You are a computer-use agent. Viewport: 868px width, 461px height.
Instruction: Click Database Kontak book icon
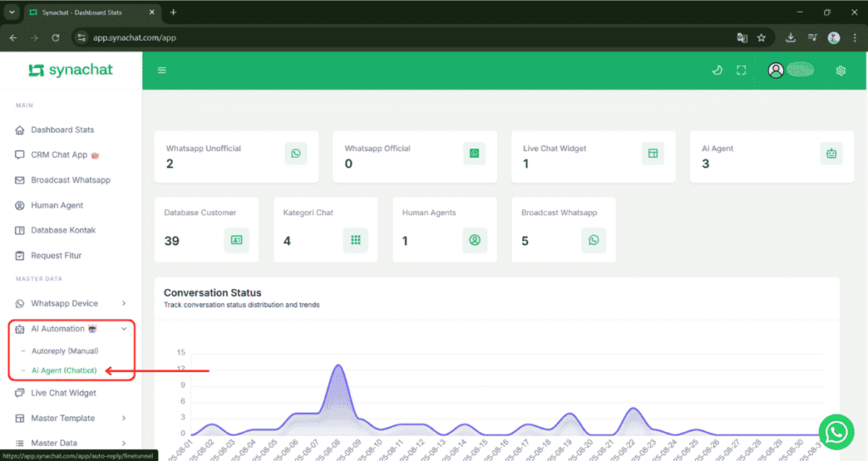click(20, 230)
